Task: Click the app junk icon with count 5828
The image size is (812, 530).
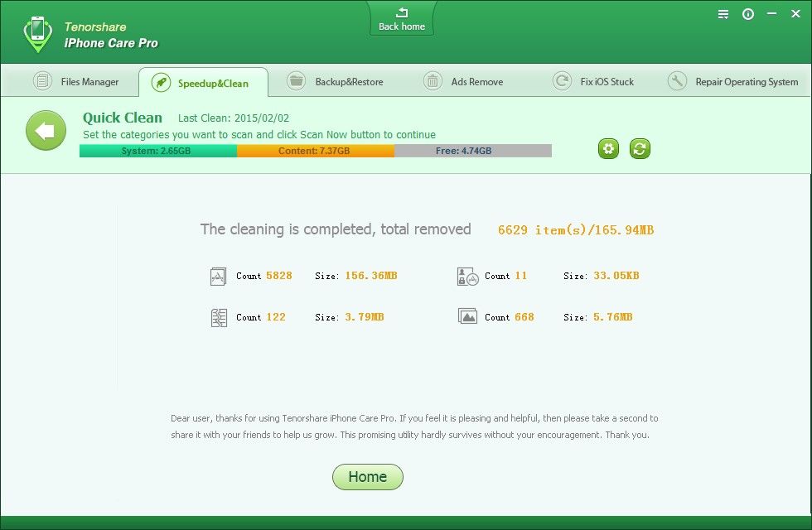Action: pos(218,277)
